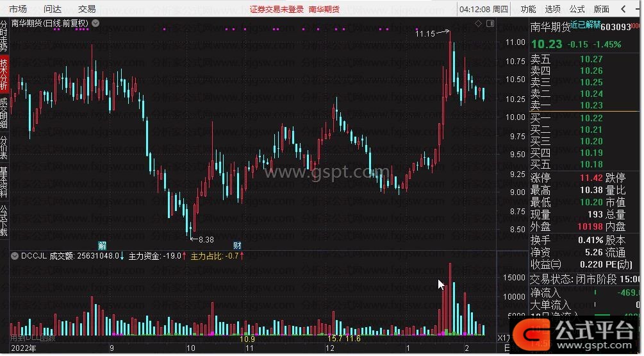The width and height of the screenshot is (644, 356).
Task: Click the 15.7 annotation on time axis
Action: (334, 338)
